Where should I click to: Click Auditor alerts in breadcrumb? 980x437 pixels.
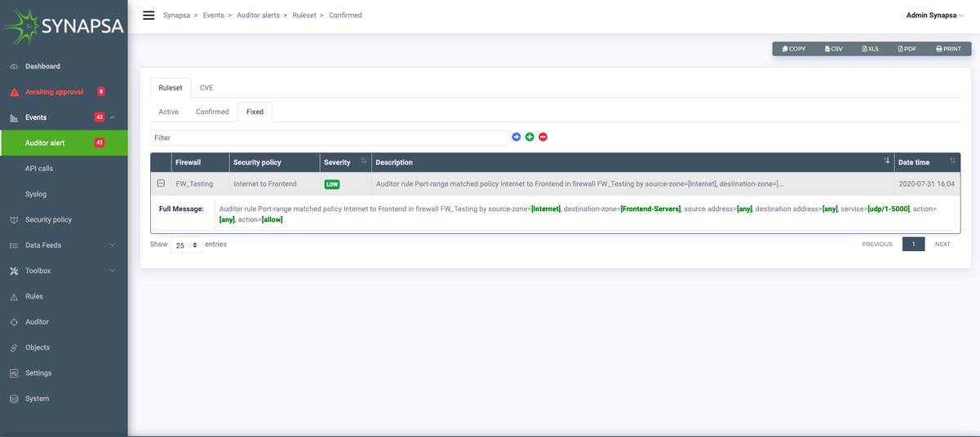pyautogui.click(x=258, y=15)
